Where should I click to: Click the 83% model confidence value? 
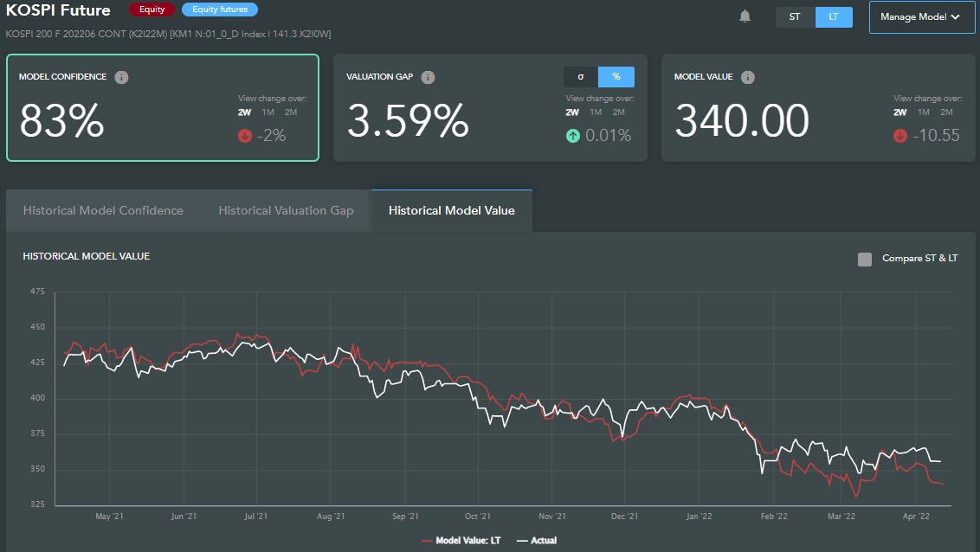point(61,120)
